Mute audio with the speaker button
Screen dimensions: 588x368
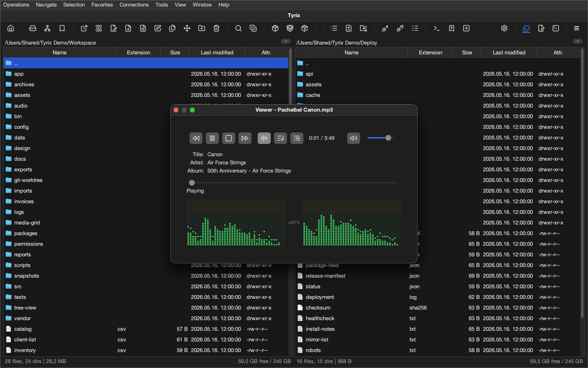pyautogui.click(x=354, y=138)
